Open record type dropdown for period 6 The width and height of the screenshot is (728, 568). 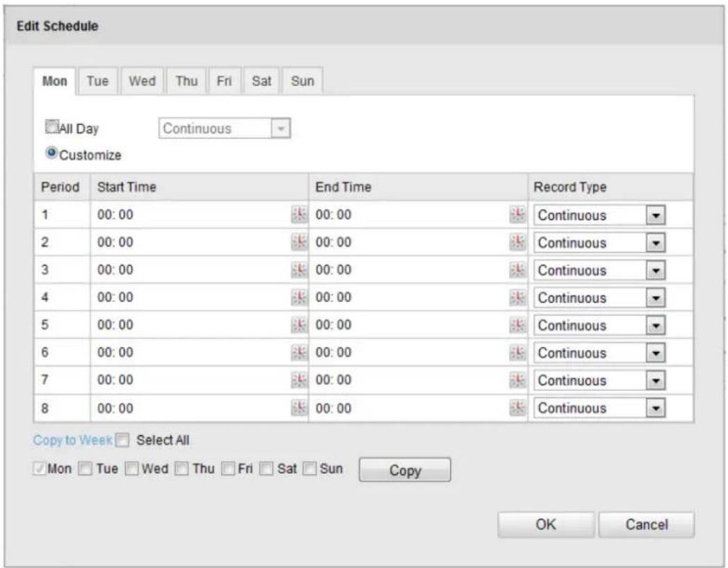coord(599,353)
